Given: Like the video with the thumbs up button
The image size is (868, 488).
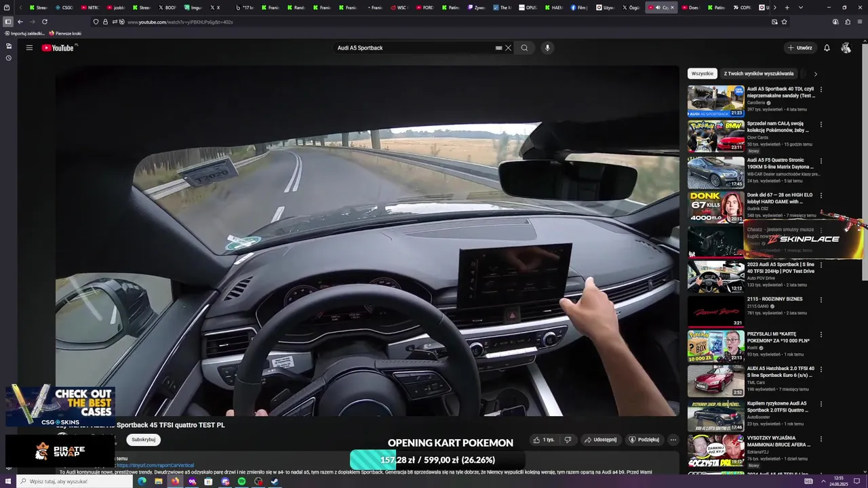Looking at the screenshot, I should click(544, 440).
